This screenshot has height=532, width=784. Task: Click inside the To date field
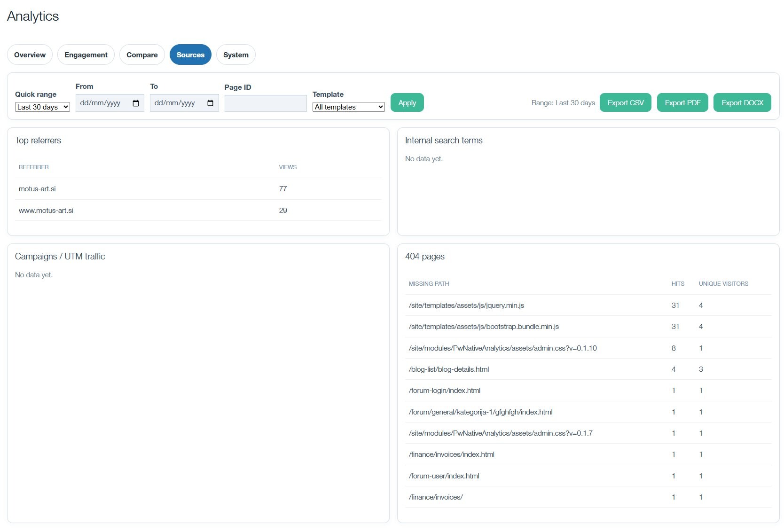pos(175,103)
